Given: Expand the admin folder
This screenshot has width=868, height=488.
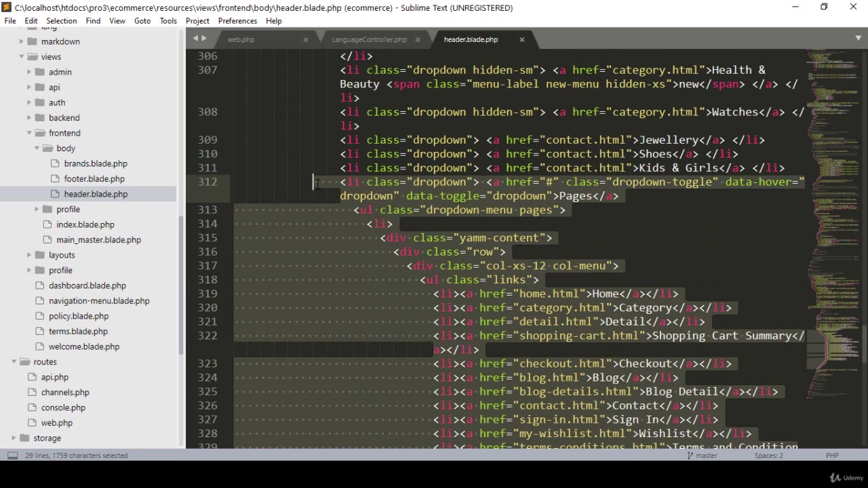Looking at the screenshot, I should (29, 72).
